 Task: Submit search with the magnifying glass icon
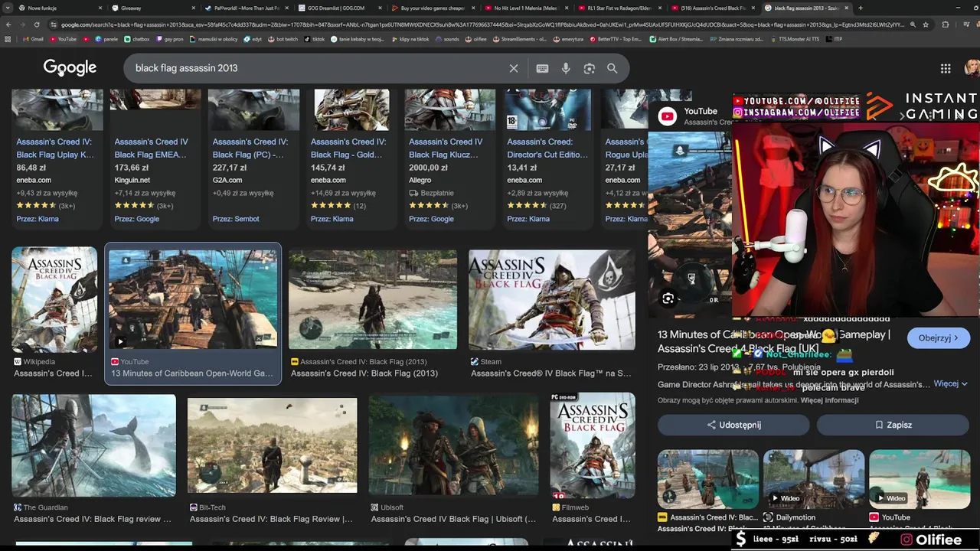tap(612, 68)
